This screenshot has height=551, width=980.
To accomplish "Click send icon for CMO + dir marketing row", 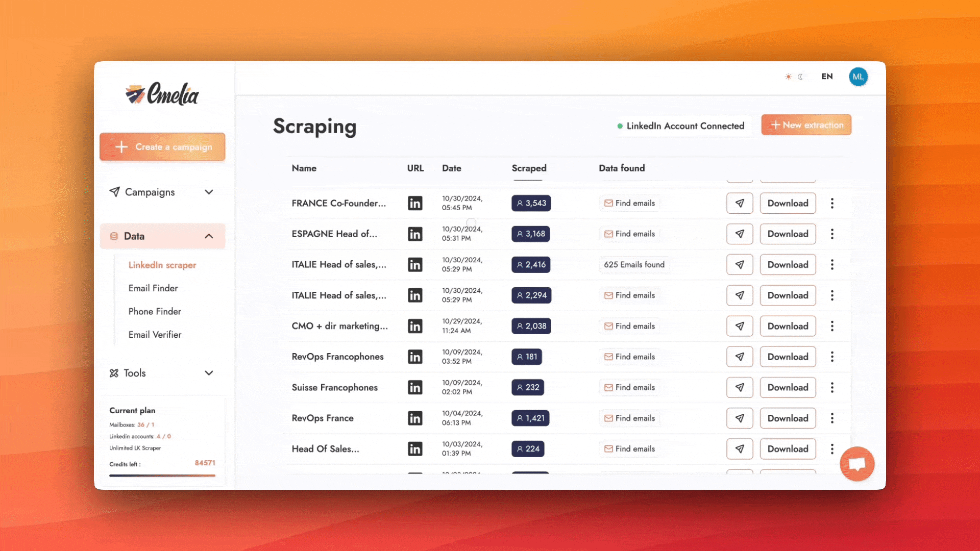I will point(739,326).
